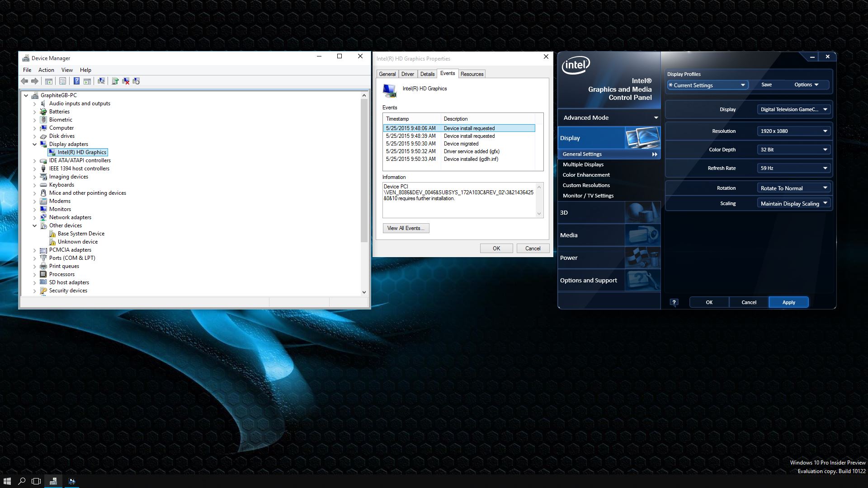The height and width of the screenshot is (488, 868).
Task: Open the Rotation dropdown
Action: pyautogui.click(x=794, y=188)
